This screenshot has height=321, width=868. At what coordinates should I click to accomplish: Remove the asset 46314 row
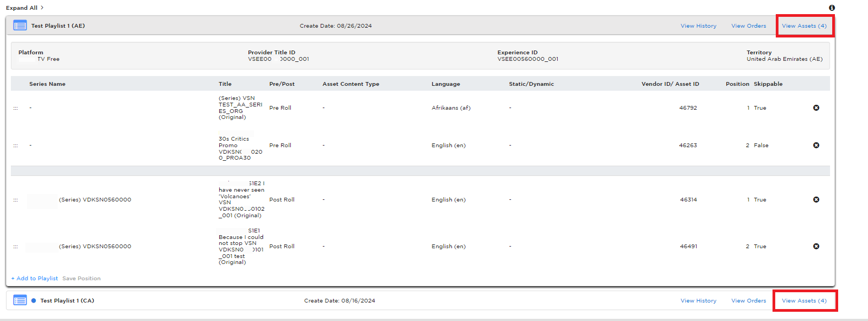(x=816, y=199)
